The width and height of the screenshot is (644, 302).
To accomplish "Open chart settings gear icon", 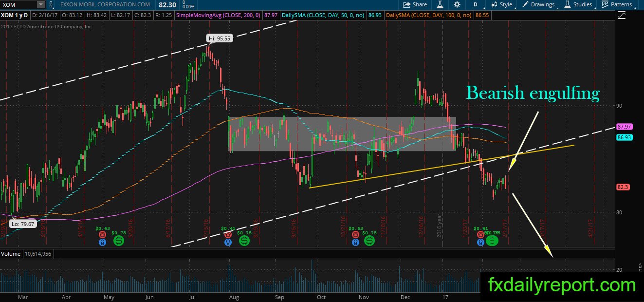I will pos(457,5).
